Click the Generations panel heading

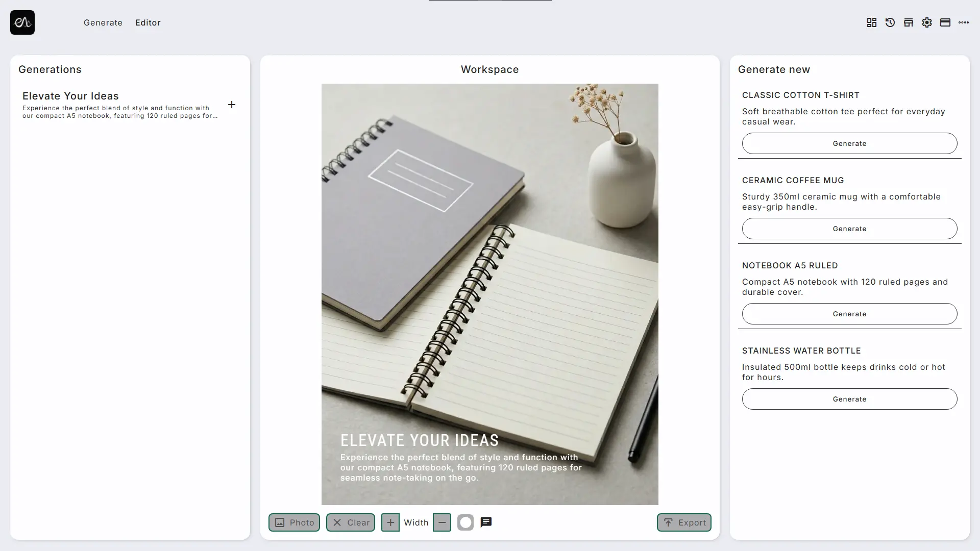(50, 69)
